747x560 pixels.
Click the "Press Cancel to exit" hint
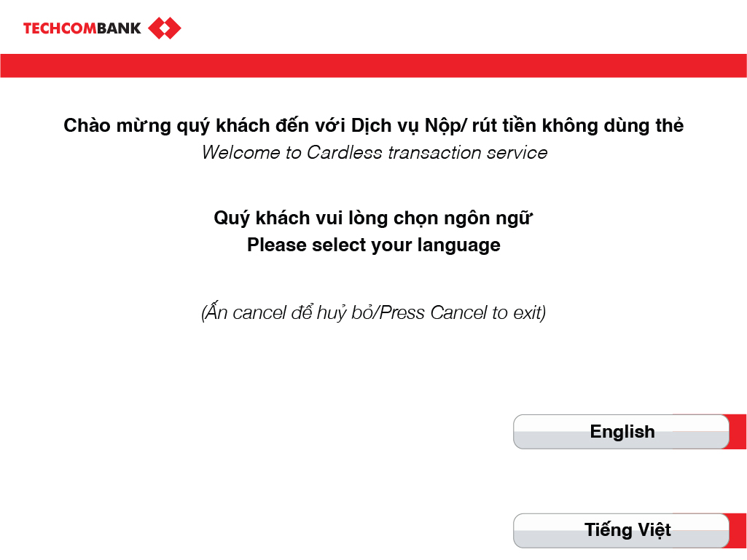coord(463,313)
